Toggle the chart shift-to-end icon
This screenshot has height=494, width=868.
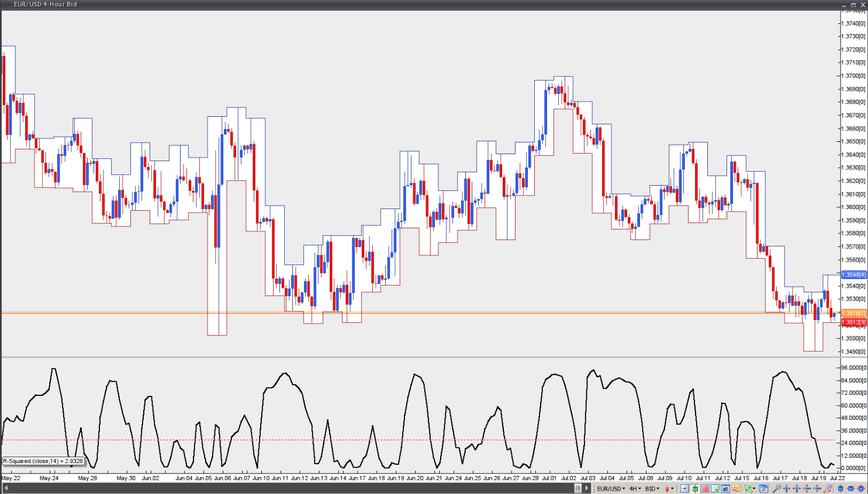[x=684, y=489]
